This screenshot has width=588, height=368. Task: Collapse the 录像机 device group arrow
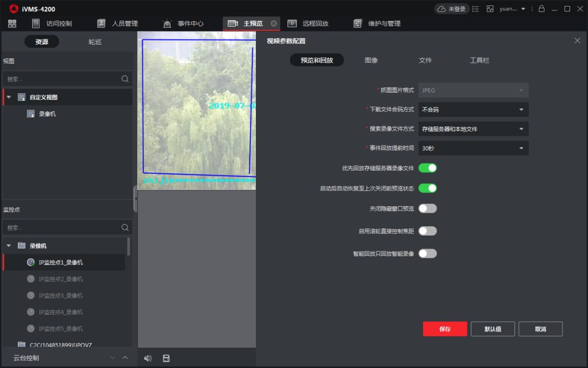click(9, 245)
